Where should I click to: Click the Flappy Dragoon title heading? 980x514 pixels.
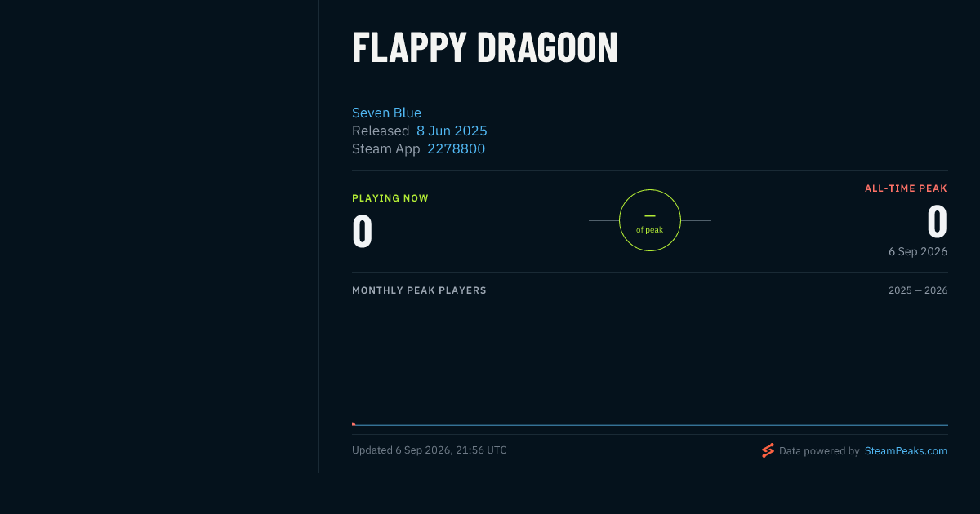coord(484,47)
